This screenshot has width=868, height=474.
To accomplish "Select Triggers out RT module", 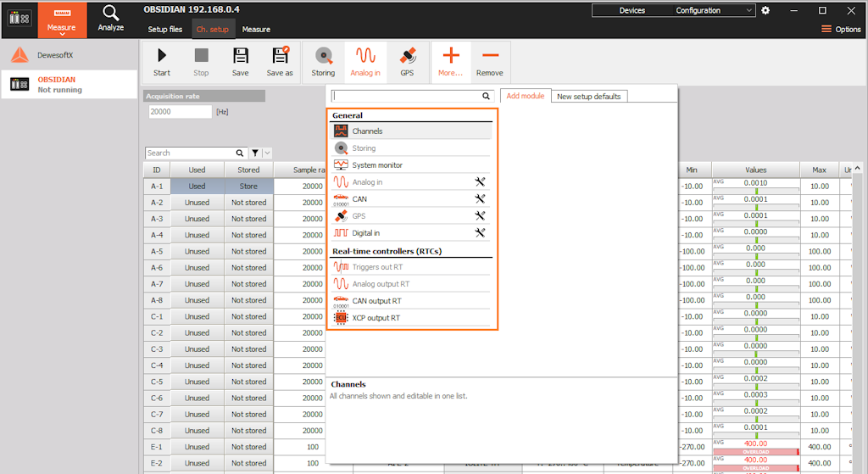I will coord(411,267).
